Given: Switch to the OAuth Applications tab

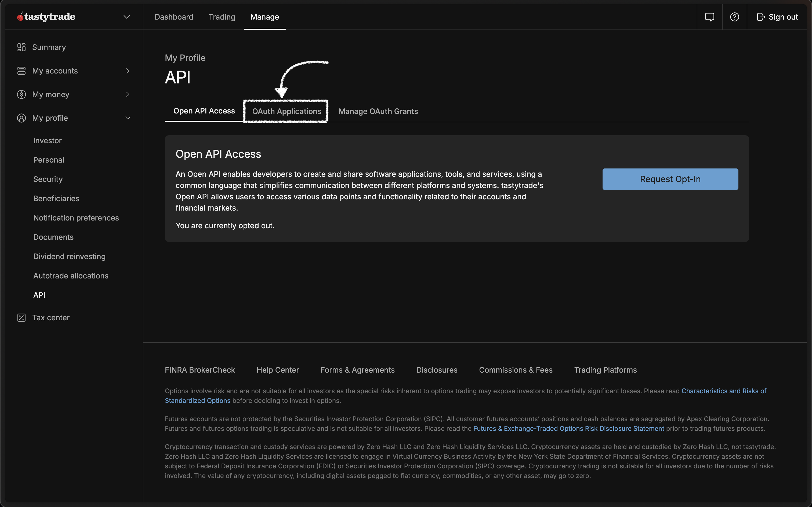Looking at the screenshot, I should (286, 111).
